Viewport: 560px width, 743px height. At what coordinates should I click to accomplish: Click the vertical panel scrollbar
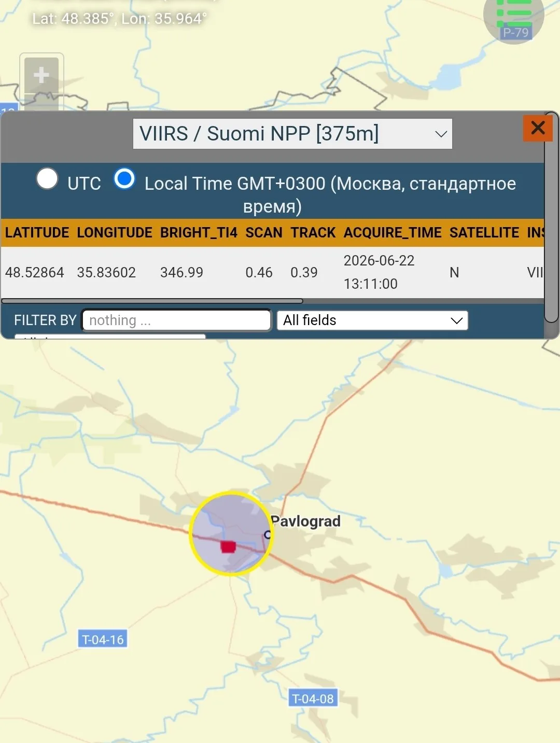click(551, 218)
